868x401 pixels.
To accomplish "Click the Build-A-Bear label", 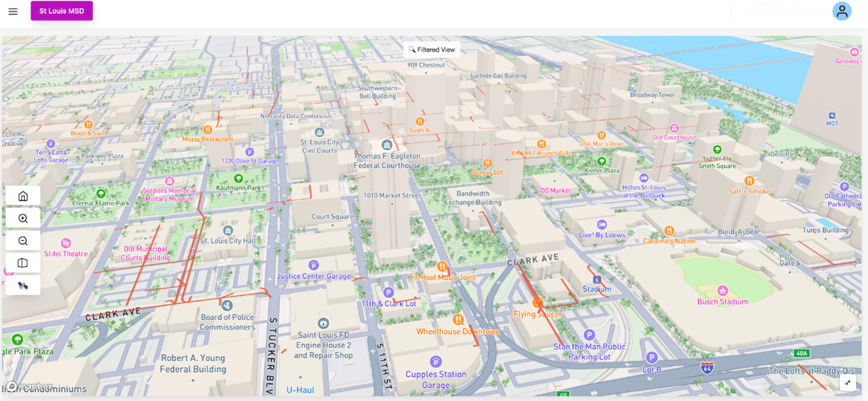I will tap(739, 232).
